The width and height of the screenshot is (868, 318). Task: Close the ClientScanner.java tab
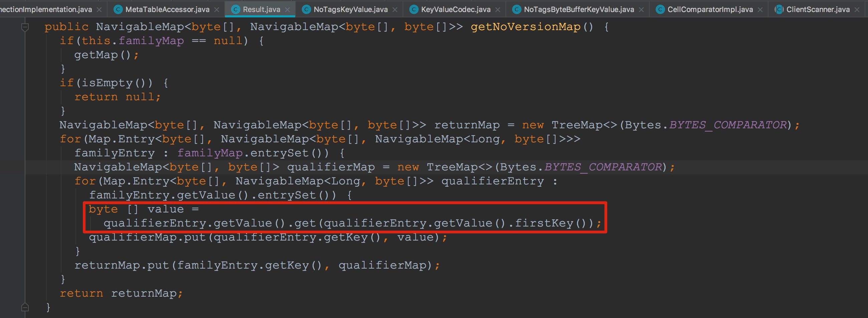pos(857,10)
